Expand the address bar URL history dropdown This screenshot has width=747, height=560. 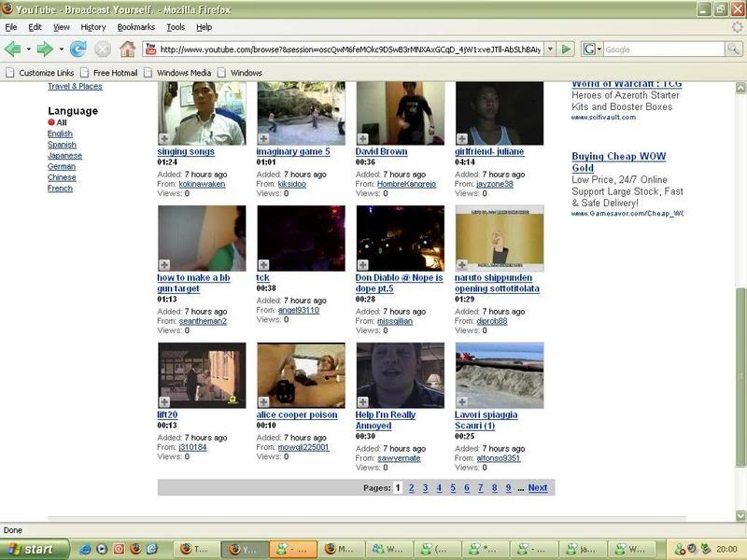pos(550,49)
